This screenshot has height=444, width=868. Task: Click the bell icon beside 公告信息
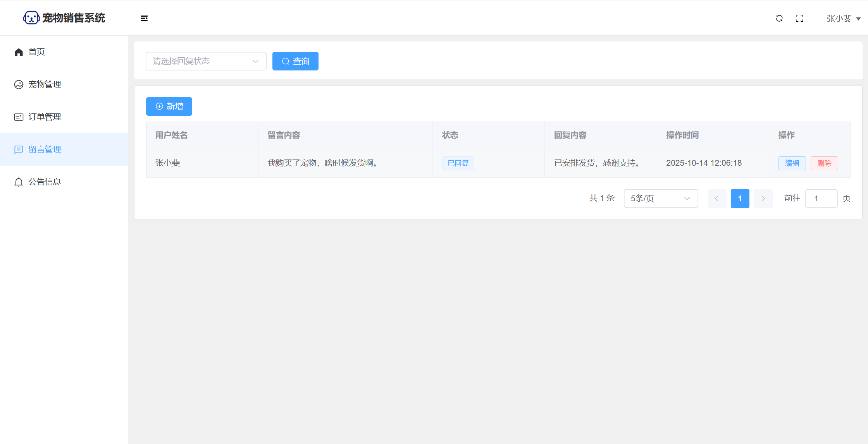(19, 182)
